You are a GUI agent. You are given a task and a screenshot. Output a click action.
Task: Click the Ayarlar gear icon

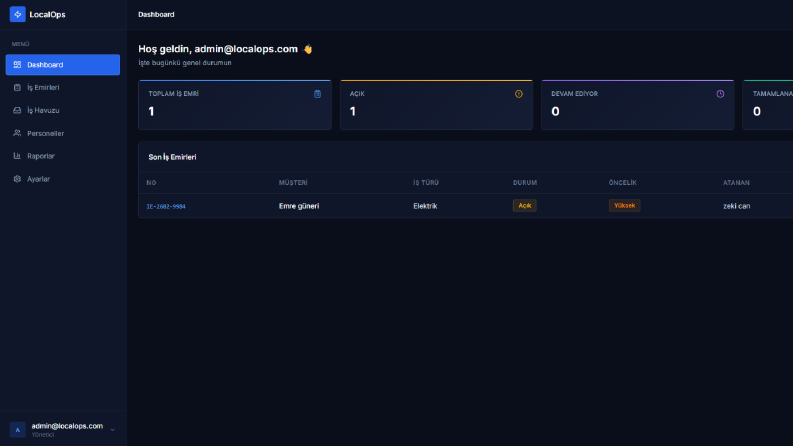pos(17,179)
